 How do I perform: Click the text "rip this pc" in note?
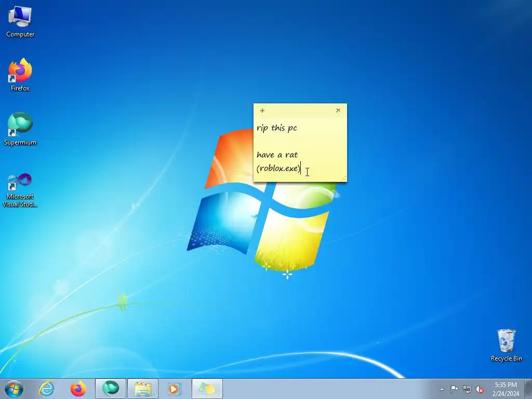(x=277, y=128)
